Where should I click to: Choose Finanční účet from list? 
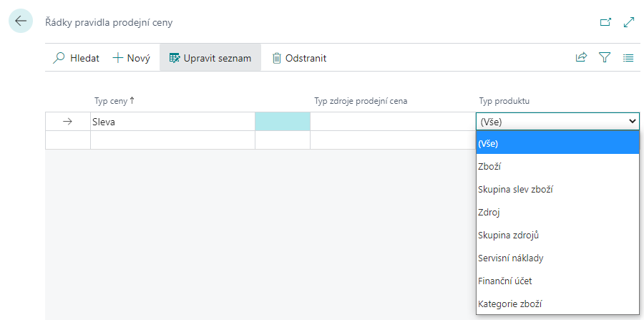tap(504, 281)
